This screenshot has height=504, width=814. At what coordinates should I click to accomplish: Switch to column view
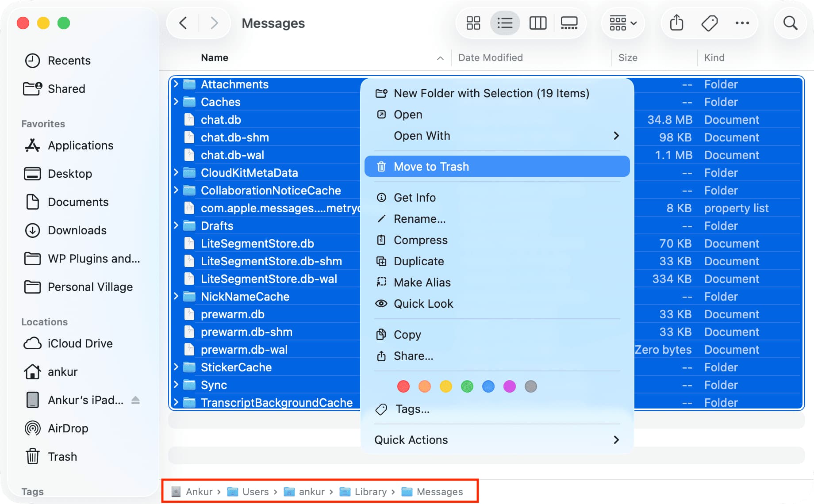tap(538, 23)
